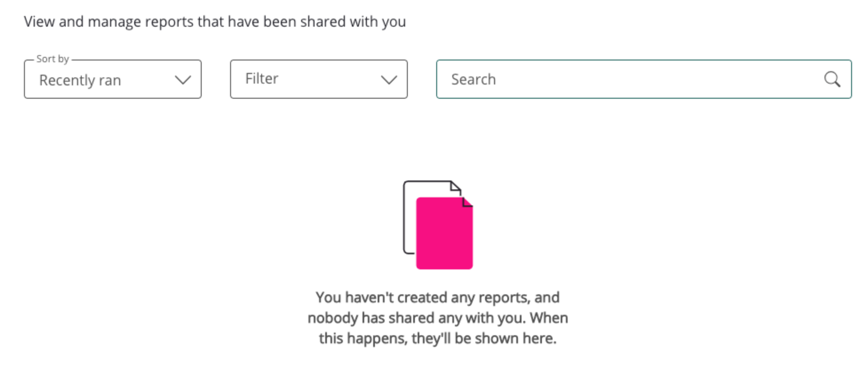868x369 pixels.
Task: Select the "Recently ran" sort value text
Action: [x=80, y=80]
